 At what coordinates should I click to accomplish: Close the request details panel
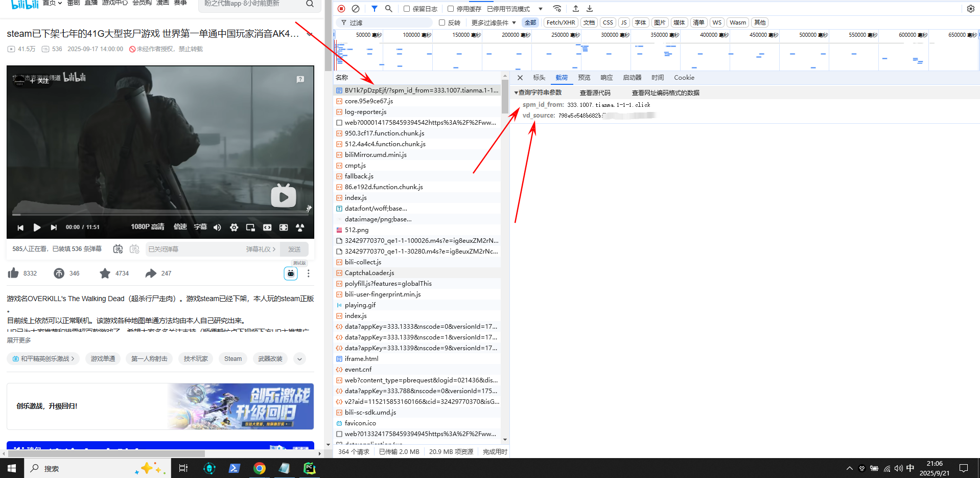pyautogui.click(x=520, y=78)
